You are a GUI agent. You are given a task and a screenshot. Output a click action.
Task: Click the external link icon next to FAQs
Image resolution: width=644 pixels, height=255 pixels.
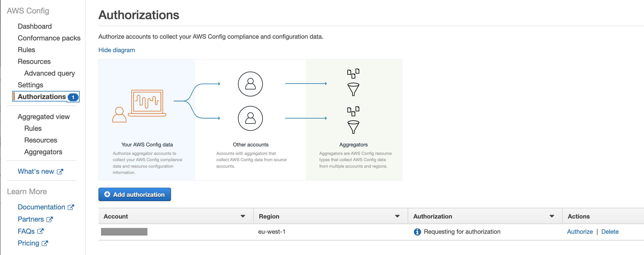tap(41, 231)
